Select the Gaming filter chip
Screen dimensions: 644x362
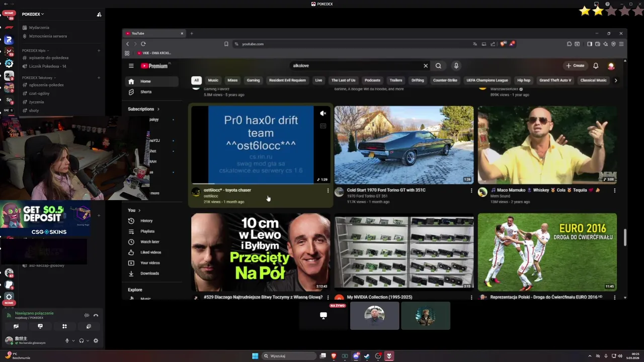253,80
